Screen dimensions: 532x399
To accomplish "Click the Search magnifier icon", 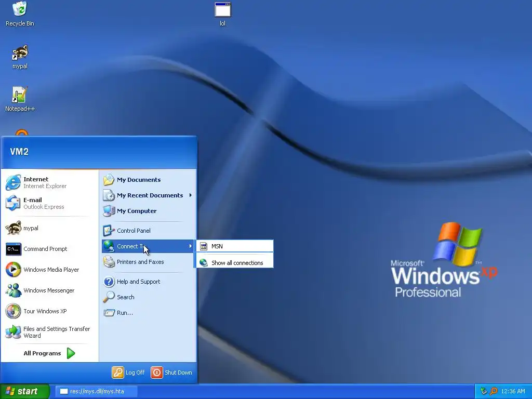I will click(109, 297).
